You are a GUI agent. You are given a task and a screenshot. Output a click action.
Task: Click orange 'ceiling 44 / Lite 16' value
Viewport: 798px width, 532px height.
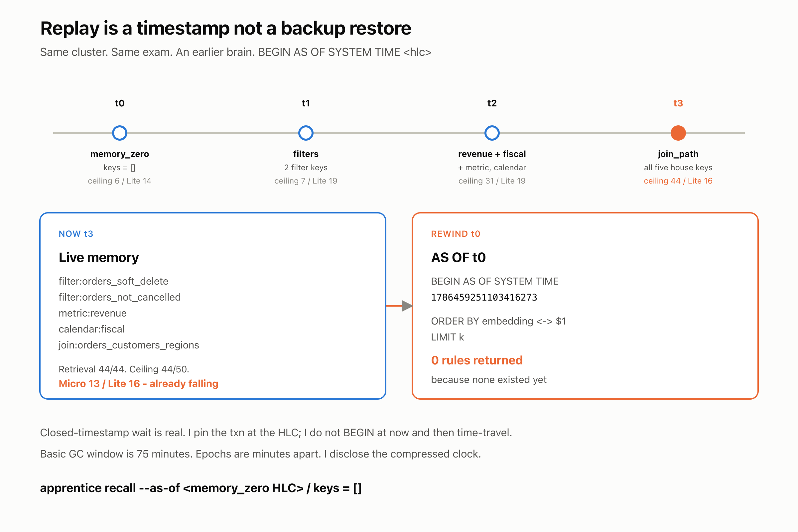pos(678,181)
